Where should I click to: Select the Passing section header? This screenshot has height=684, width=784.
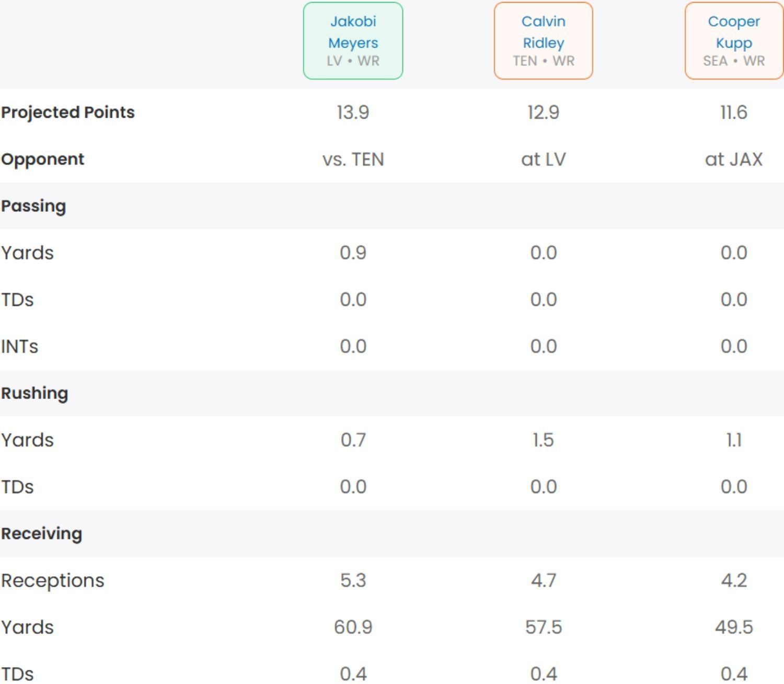point(33,206)
